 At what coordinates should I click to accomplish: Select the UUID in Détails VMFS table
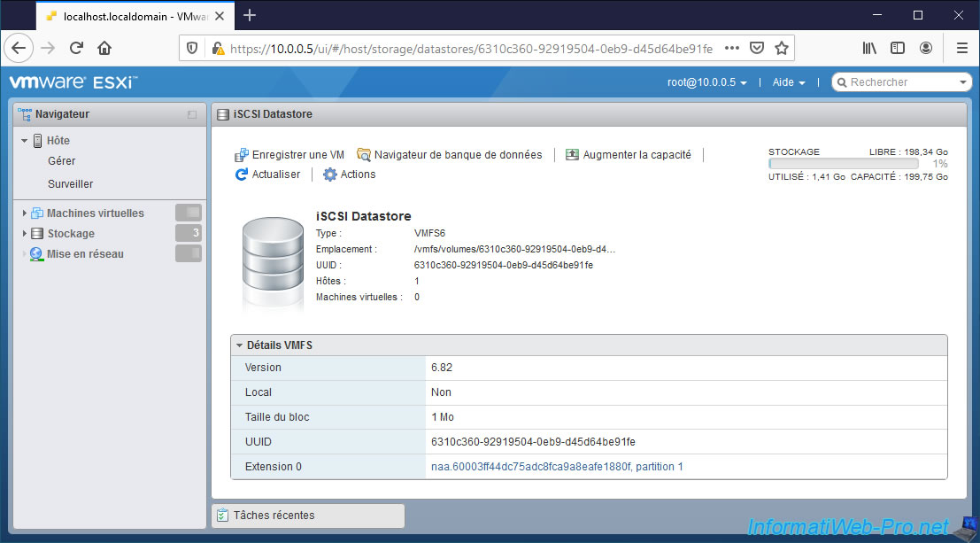click(533, 442)
